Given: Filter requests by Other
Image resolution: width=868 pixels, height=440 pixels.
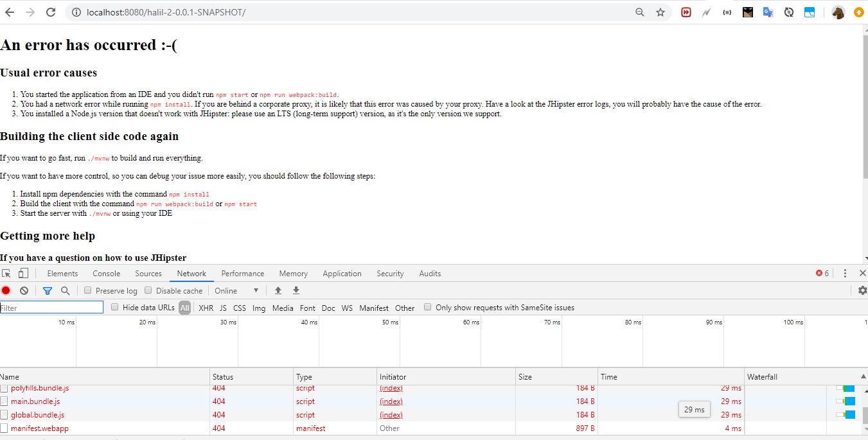Looking at the screenshot, I should 405,308.
